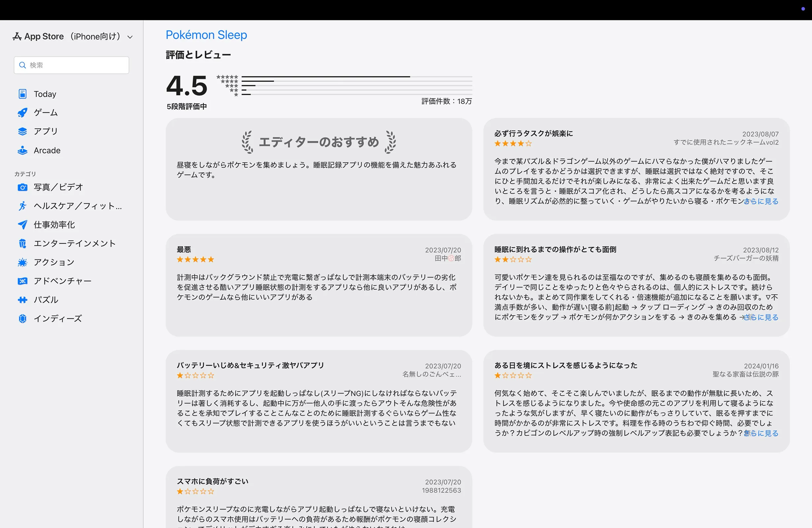Click the 4.5 average rating number

(186, 86)
